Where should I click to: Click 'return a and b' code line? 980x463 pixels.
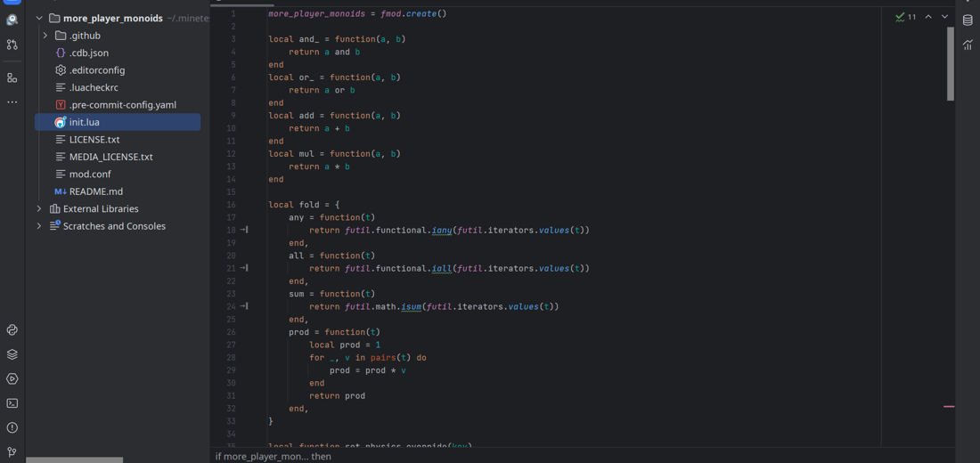point(324,52)
